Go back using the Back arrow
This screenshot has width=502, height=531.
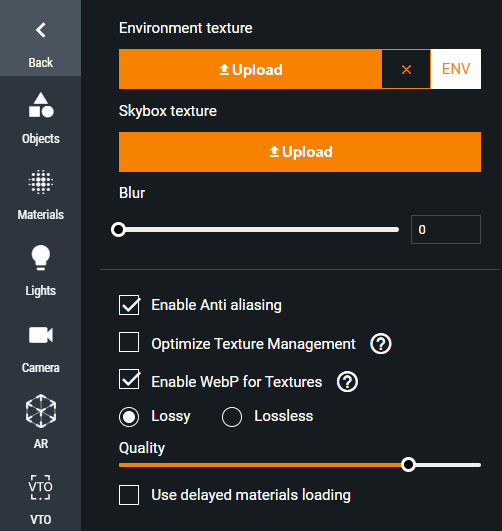pyautogui.click(x=41, y=38)
